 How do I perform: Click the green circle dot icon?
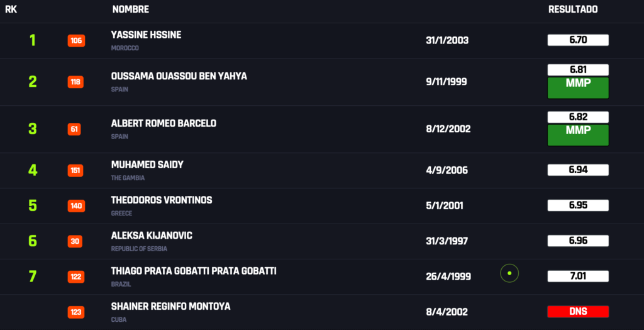pyautogui.click(x=509, y=273)
